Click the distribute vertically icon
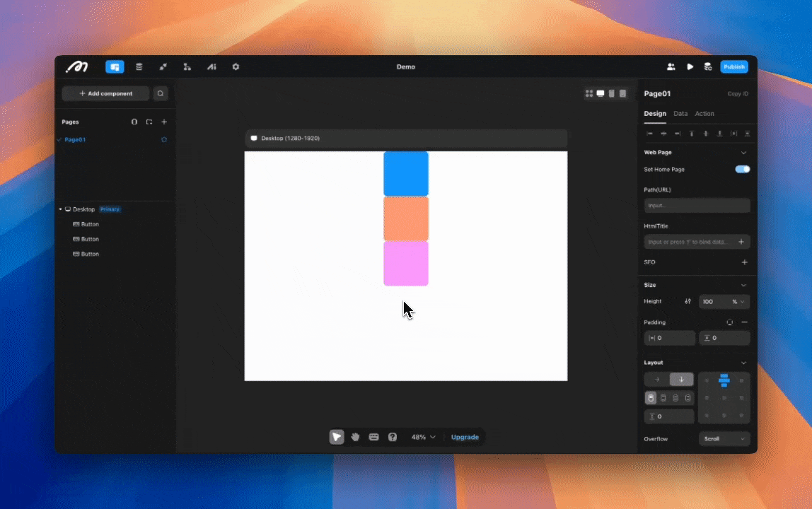The width and height of the screenshot is (812, 509). point(747,134)
